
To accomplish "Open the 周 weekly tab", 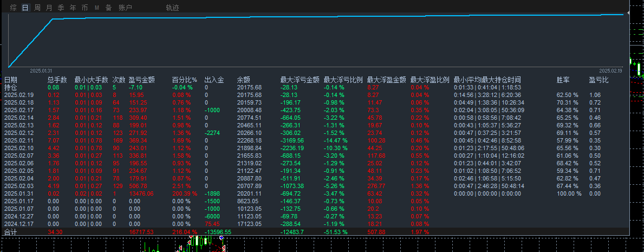I will [37, 8].
